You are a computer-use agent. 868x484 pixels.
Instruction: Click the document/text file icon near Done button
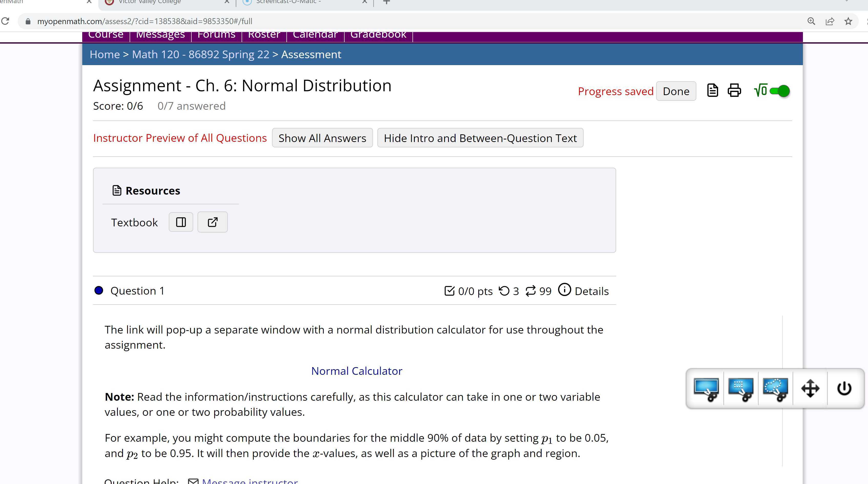[x=712, y=90]
